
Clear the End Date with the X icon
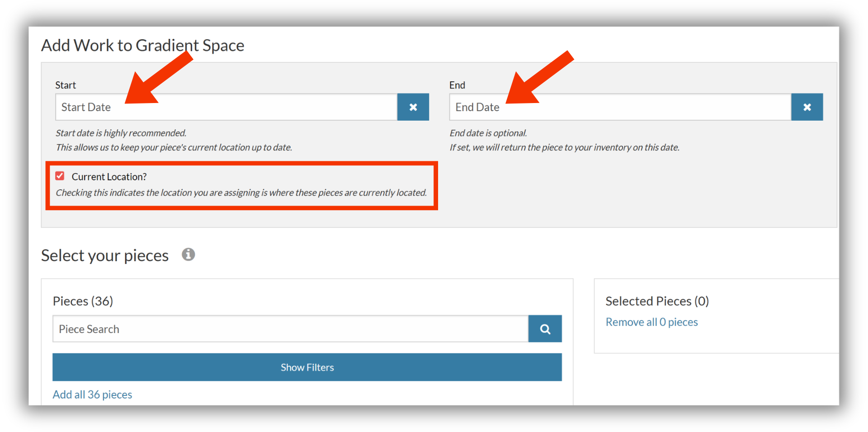(807, 107)
